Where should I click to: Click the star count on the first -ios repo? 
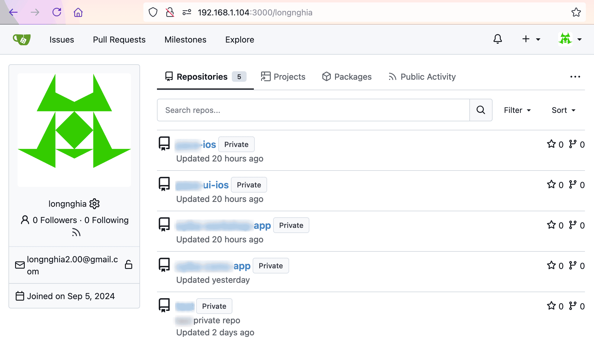click(x=555, y=144)
